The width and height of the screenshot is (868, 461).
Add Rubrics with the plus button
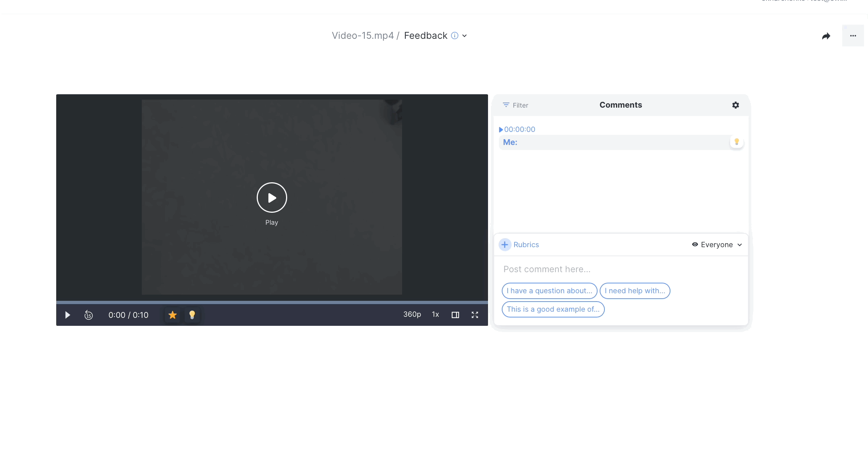pyautogui.click(x=505, y=245)
